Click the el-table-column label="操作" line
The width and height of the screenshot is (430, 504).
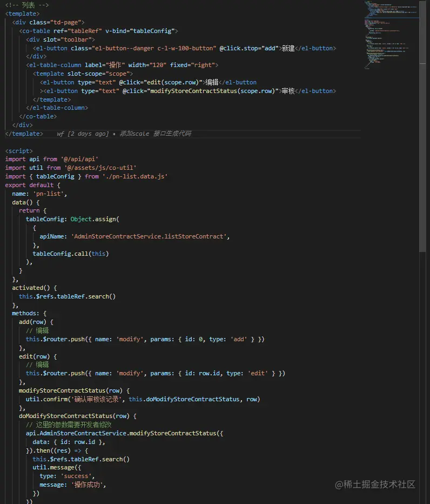point(122,65)
